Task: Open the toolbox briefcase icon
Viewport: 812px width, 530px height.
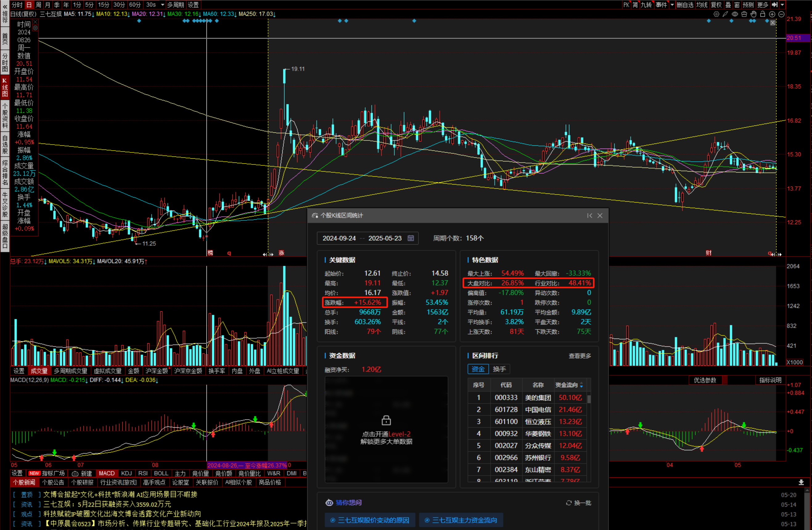Action: [x=744, y=14]
